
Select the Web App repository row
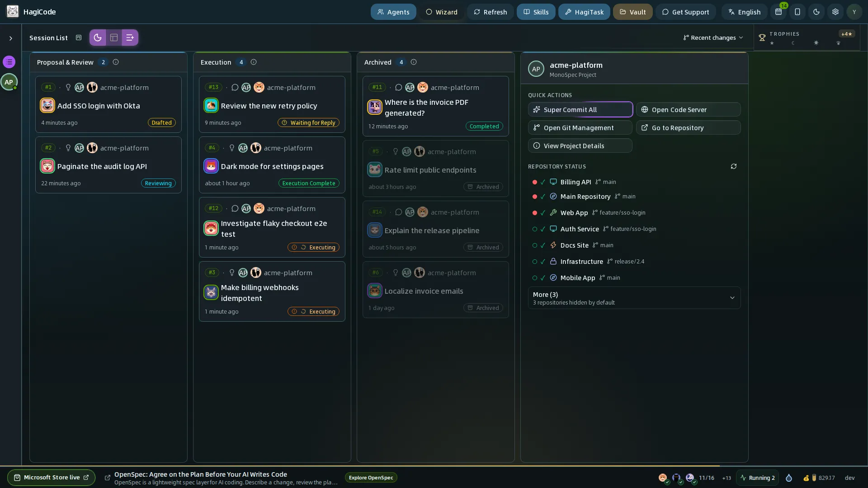click(x=634, y=212)
